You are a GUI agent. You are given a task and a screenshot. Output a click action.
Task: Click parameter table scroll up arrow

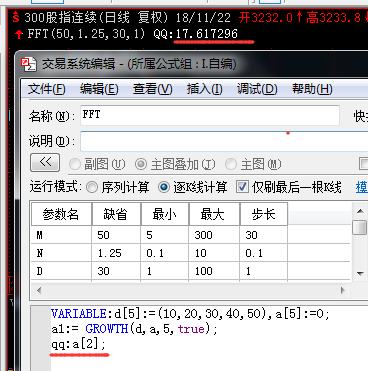[x=360, y=211]
